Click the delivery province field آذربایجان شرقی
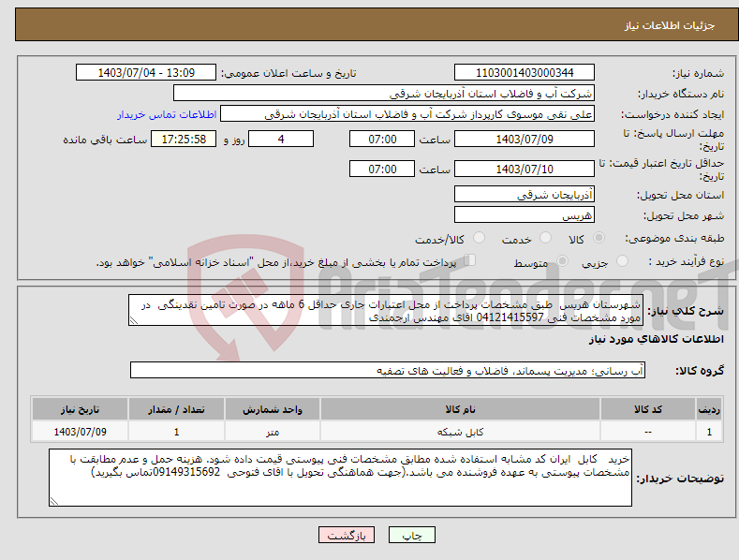The image size is (739, 560). (x=525, y=194)
